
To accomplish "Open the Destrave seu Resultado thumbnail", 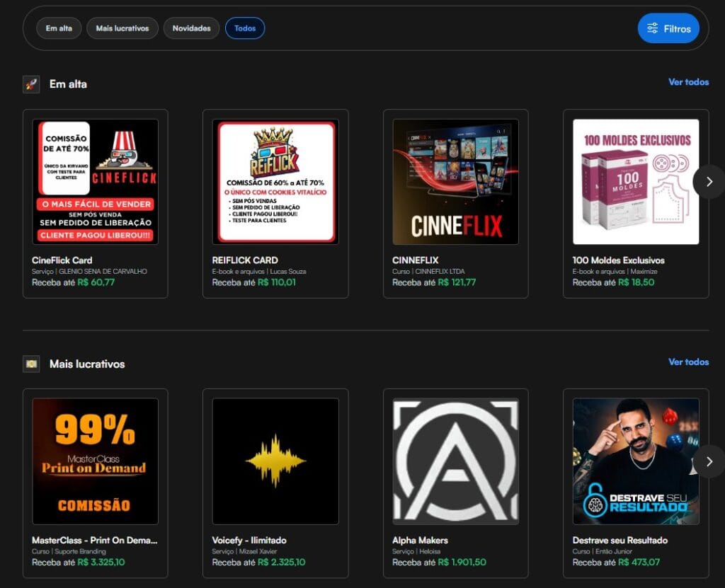I will click(636, 461).
